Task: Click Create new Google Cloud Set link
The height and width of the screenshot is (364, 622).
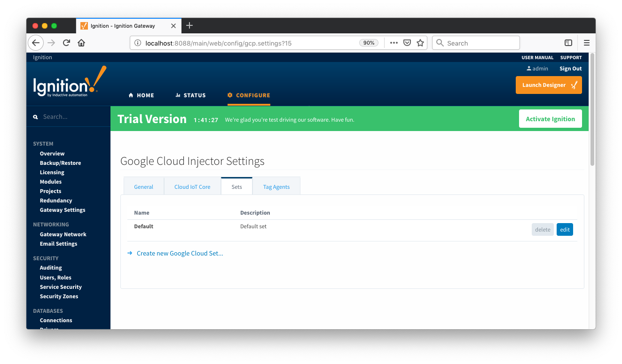Action: tap(180, 253)
